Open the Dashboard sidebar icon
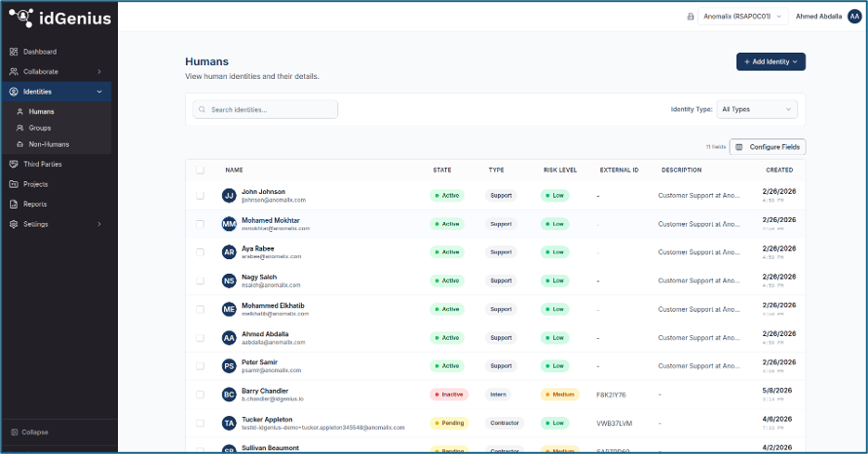This screenshot has height=454, width=868. pos(14,51)
